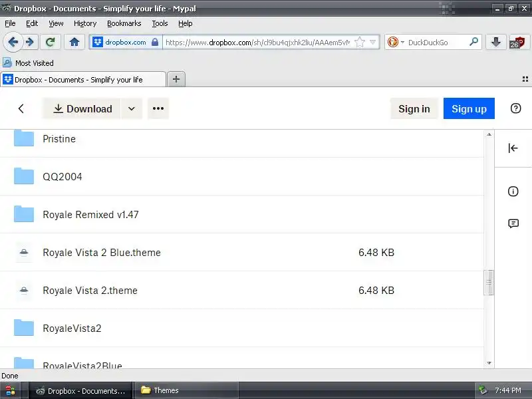The height and width of the screenshot is (399, 532).
Task: Open the File menu
Action: click(x=10, y=23)
